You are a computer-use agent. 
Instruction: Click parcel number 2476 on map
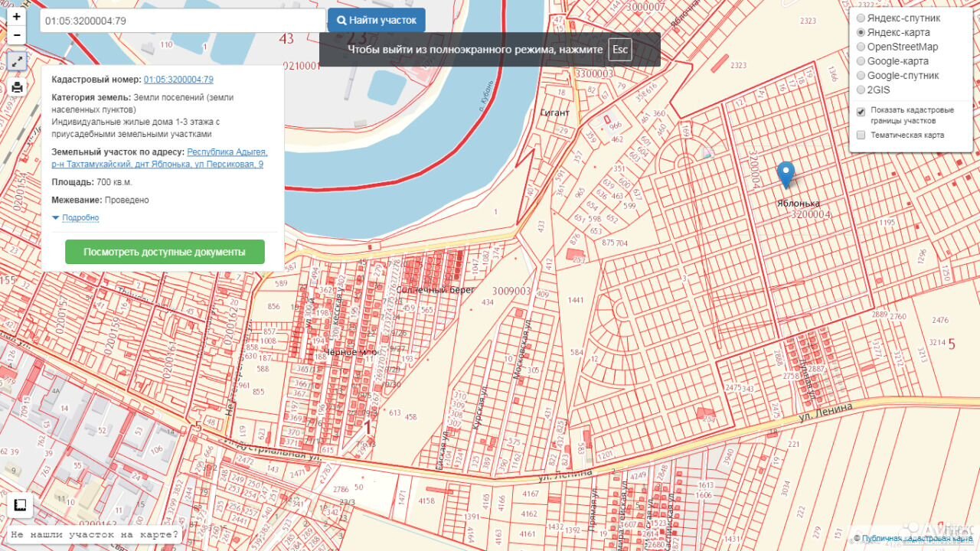click(x=940, y=319)
